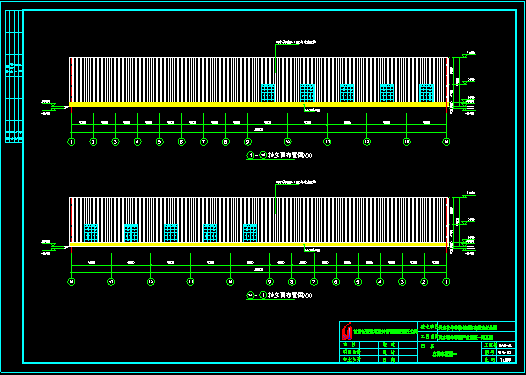Viewport: 526px width, 375px height.
Task: Select the drawing name text in the title block
Action: [x=444, y=354]
